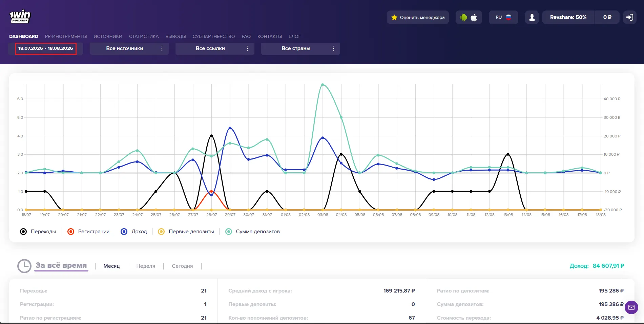
Task: Click the Ратио по депозитам label
Action: point(463,291)
